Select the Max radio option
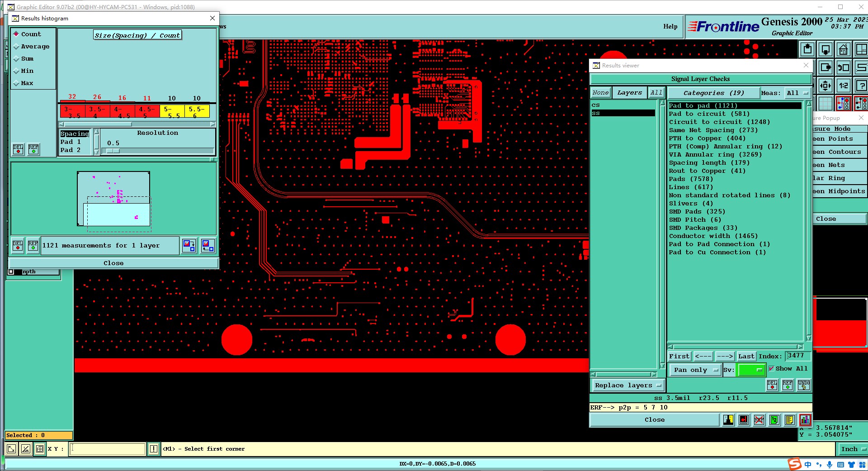Image resolution: width=868 pixels, height=471 pixels. tap(24, 83)
